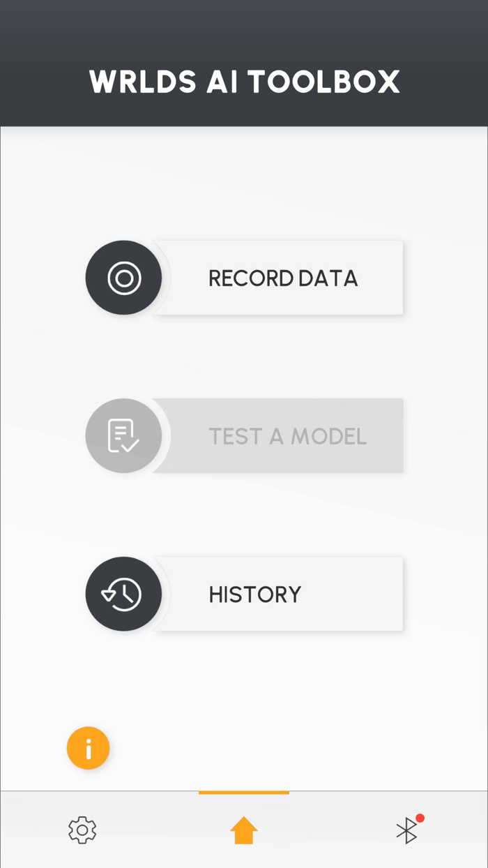Image resolution: width=488 pixels, height=868 pixels.
Task: Tap the disabled TEST A MODEL button
Action: [x=288, y=435]
